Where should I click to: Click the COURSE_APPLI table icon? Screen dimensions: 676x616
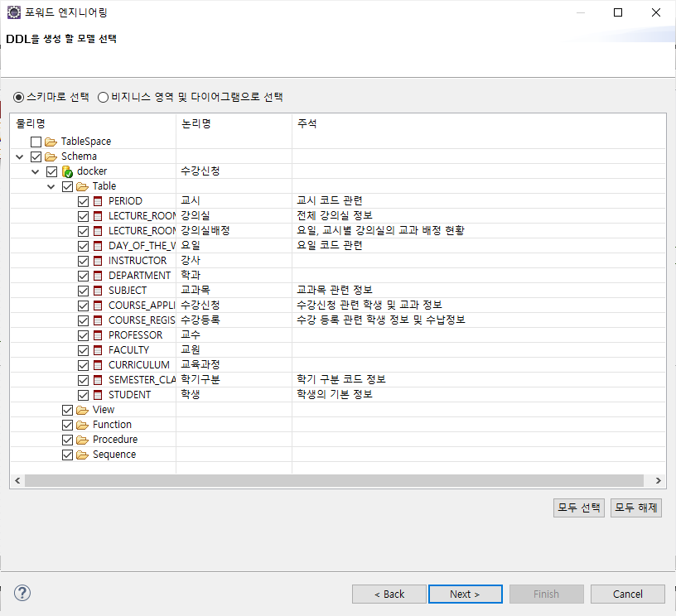point(98,306)
